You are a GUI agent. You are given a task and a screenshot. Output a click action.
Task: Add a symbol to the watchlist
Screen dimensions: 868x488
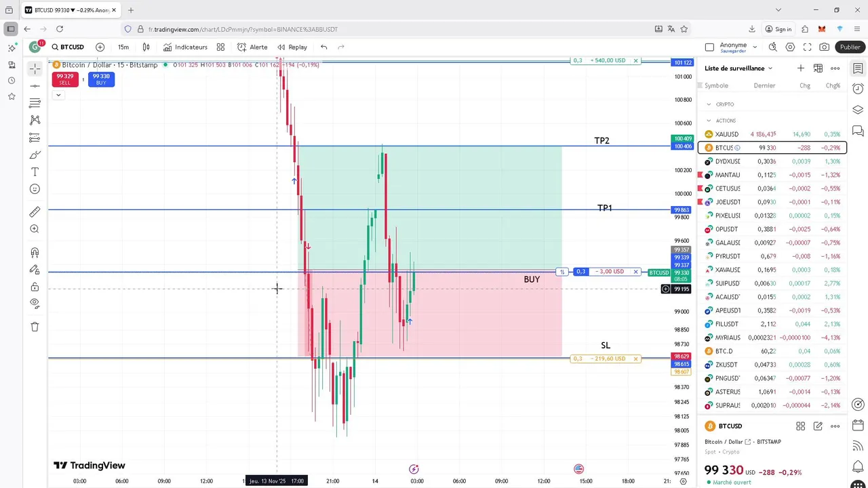(801, 68)
